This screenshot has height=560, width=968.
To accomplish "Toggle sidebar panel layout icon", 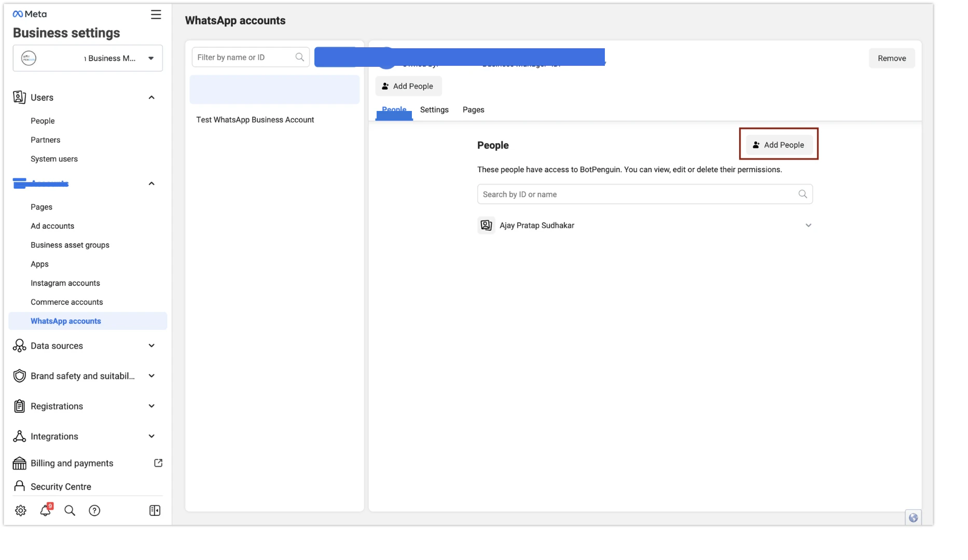I will (x=155, y=511).
